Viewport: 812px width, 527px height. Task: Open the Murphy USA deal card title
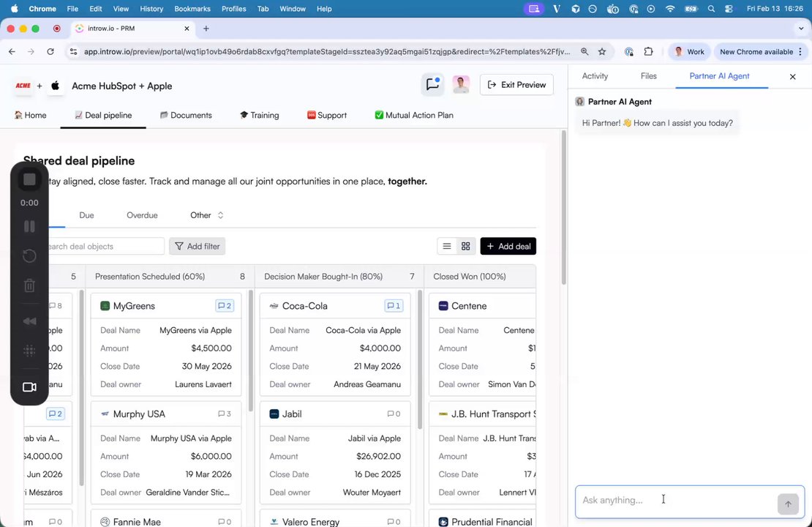[139, 414]
